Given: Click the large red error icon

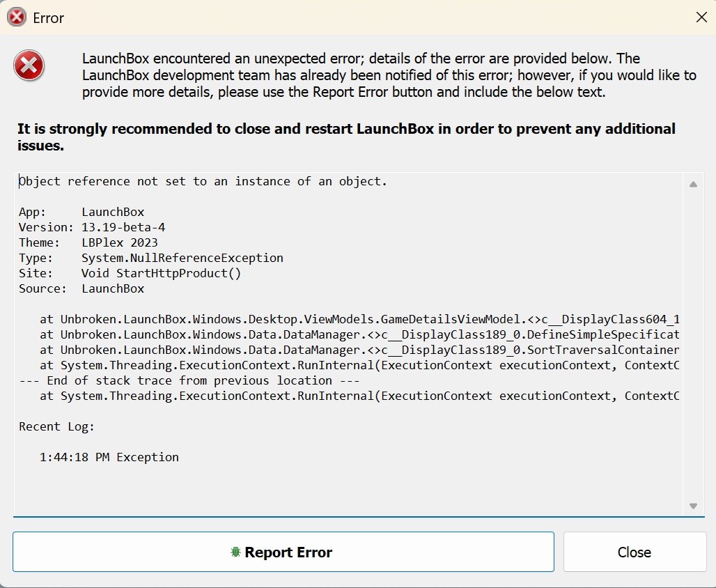Looking at the screenshot, I should click(x=29, y=65).
